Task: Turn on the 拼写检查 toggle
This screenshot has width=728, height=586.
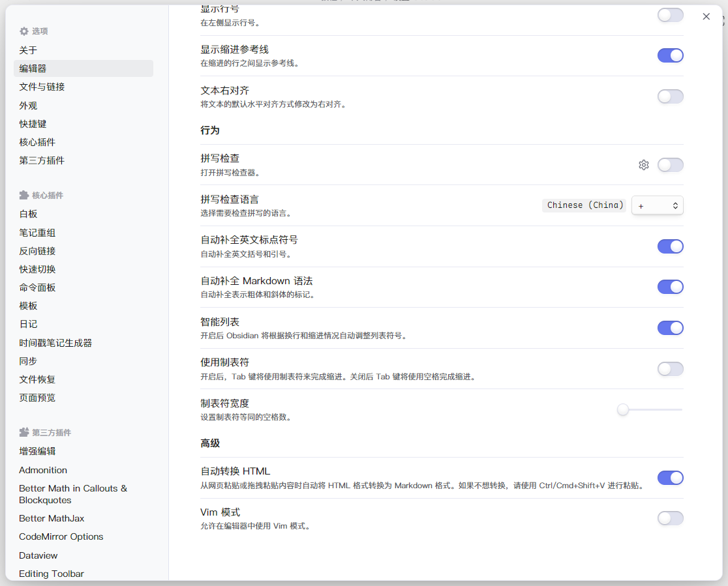Action: click(670, 165)
